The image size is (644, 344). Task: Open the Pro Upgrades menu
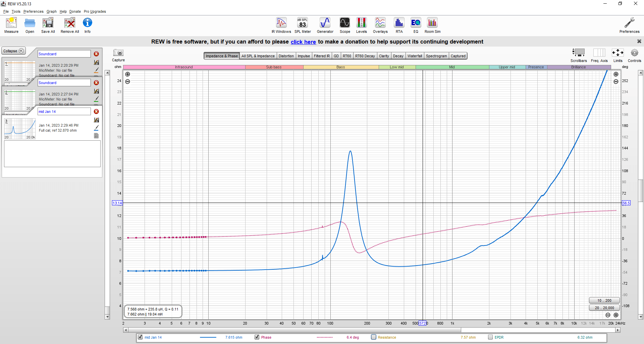pyautogui.click(x=95, y=11)
